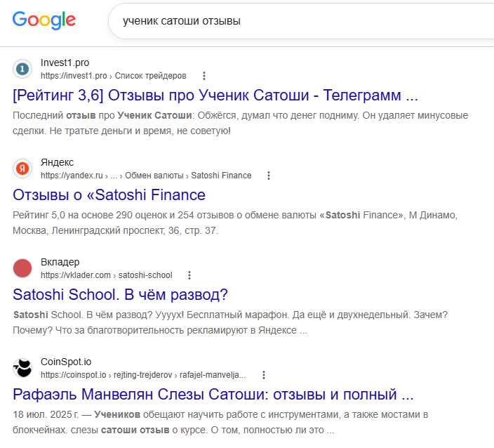Click the yandex.ru 'Satoshi Finance' breadcrumb URL
The height and width of the screenshot is (448, 494).
pyautogui.click(x=146, y=176)
